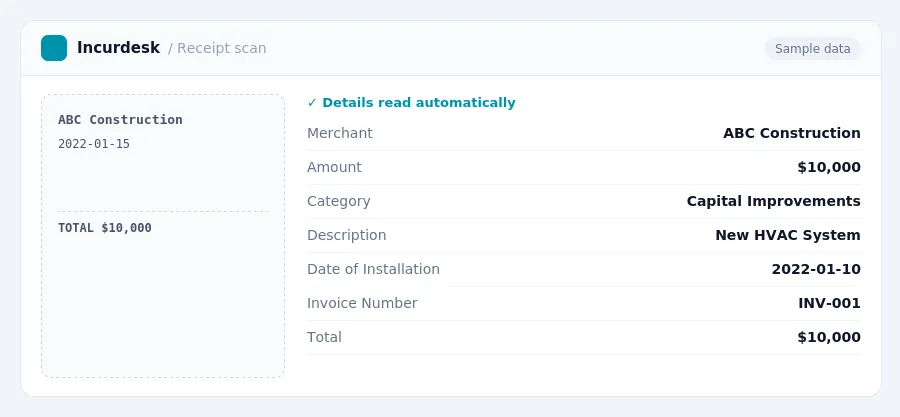Click the Category field label
900x417 pixels.
[339, 201]
